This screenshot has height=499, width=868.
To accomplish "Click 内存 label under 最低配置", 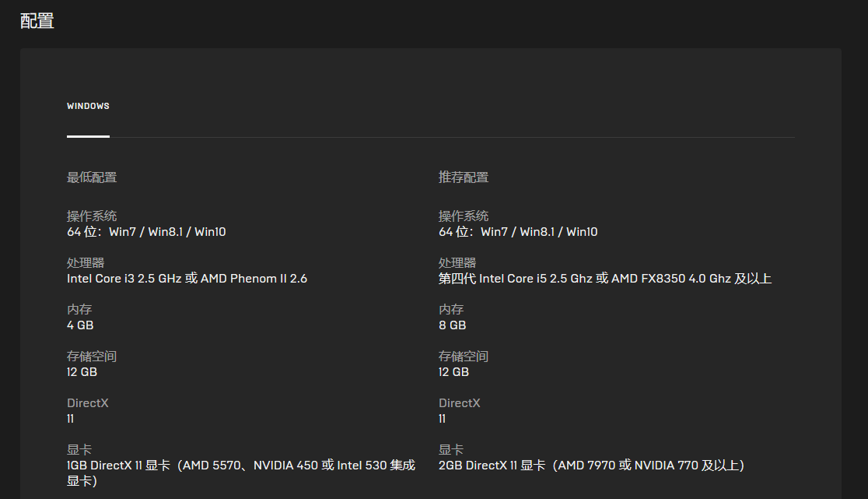I will pos(79,310).
